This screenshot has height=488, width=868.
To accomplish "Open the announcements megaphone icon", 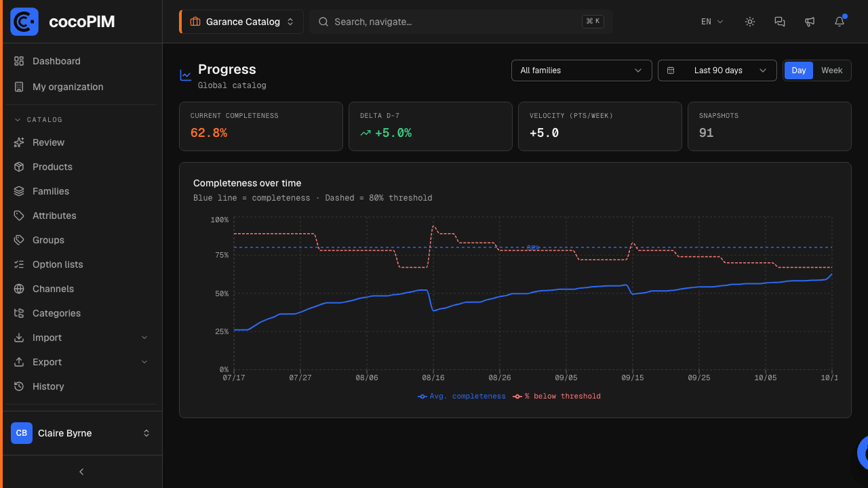I will click(x=810, y=22).
